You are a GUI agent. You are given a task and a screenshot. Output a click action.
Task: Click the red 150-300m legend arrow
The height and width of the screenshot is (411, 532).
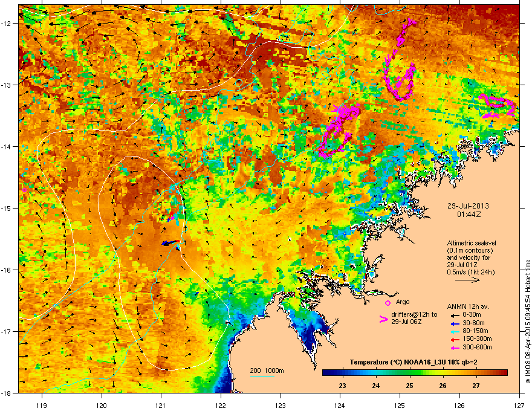[x=454, y=340]
